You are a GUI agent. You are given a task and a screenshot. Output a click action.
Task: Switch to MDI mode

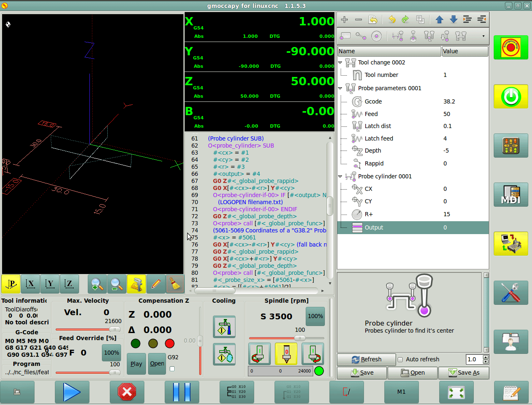click(511, 195)
